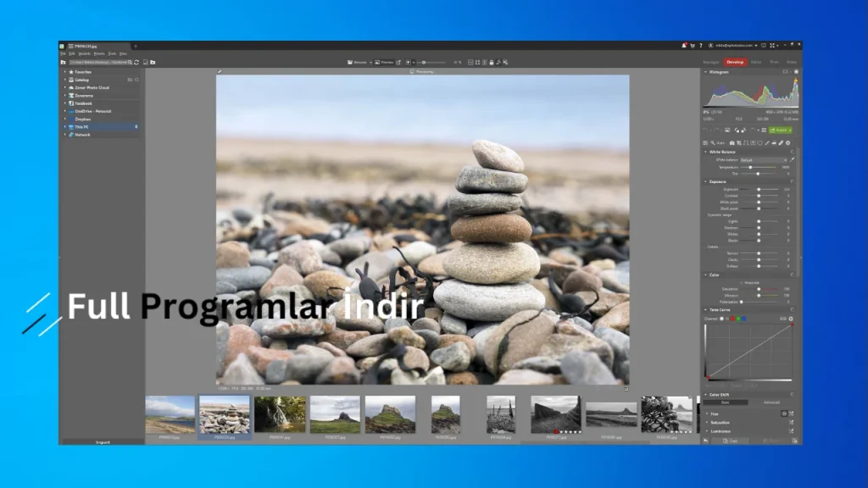Select the blue tone curve channel

tap(744, 319)
